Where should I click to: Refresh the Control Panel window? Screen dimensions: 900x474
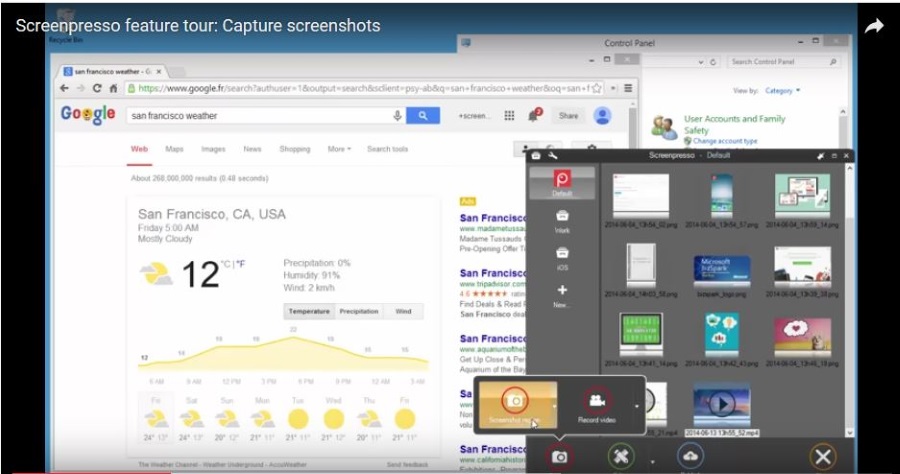point(713,62)
